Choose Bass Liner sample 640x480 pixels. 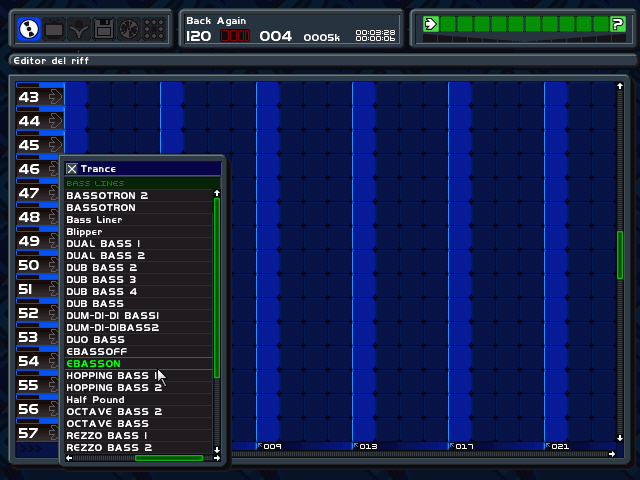click(138, 220)
